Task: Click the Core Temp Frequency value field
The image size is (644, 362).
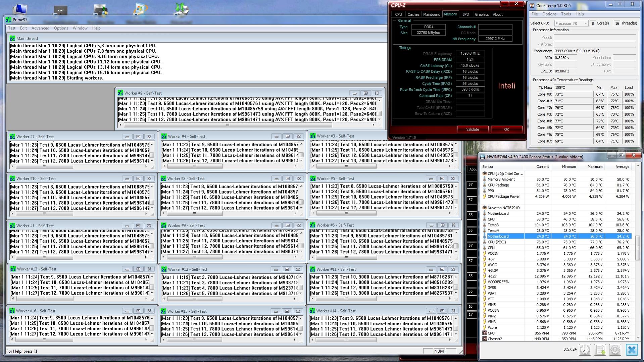Action: click(595, 51)
